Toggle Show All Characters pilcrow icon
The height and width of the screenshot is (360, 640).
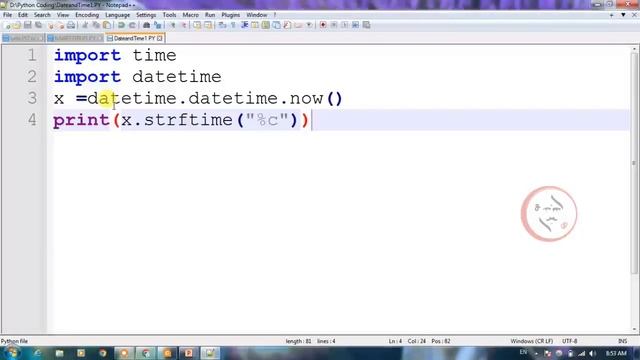(233, 25)
